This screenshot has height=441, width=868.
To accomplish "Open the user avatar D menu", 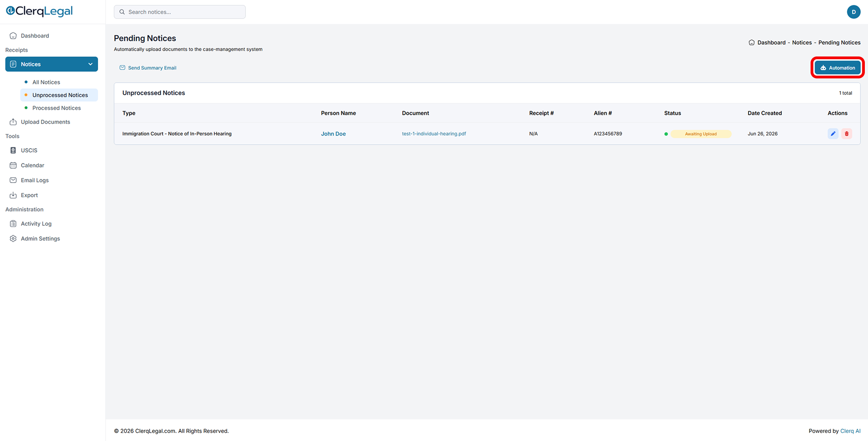I will (854, 12).
